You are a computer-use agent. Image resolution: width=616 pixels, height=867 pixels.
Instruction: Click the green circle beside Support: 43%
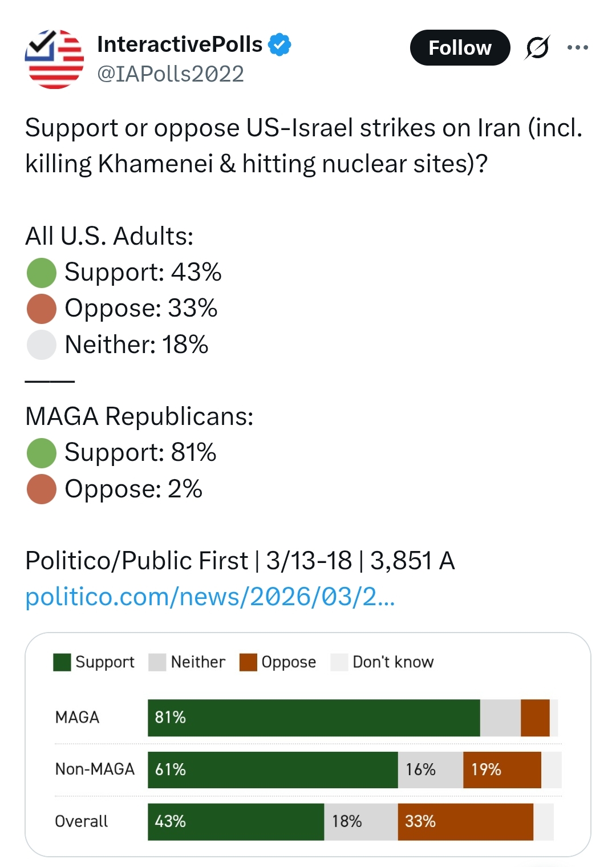[42, 273]
